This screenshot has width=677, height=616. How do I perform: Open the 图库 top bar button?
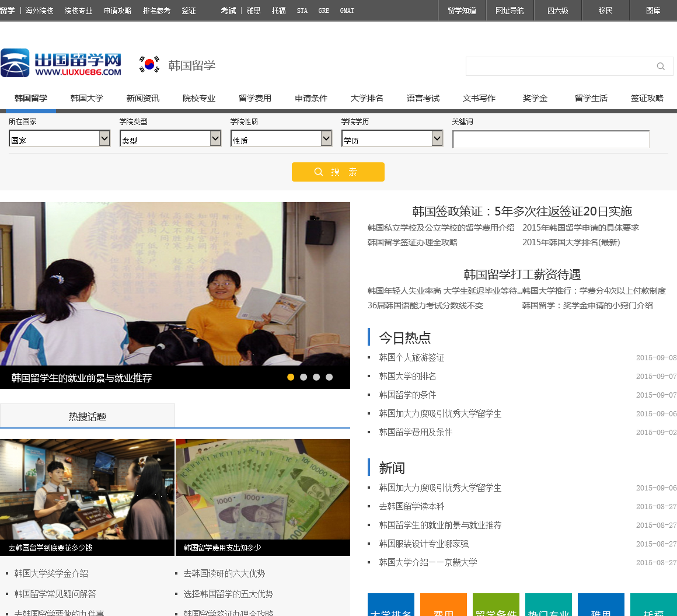(653, 11)
